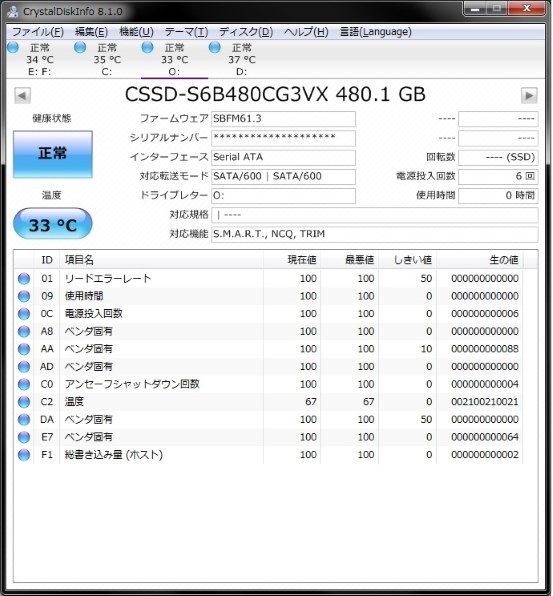Open the テーマ(T) menu

(x=186, y=32)
